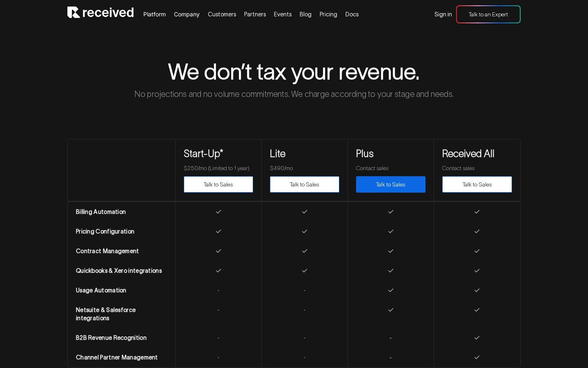Click the Usage Automation dash for Start-Up

tap(218, 291)
